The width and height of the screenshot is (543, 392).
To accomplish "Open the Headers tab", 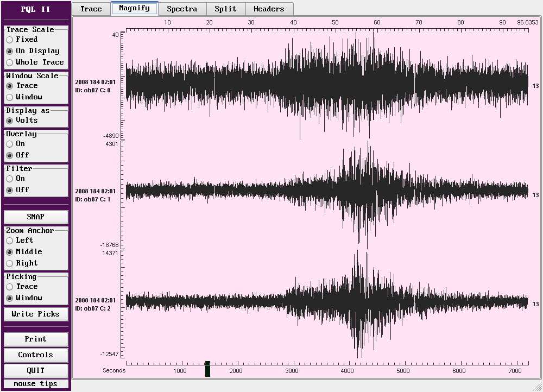I will tap(269, 9).
